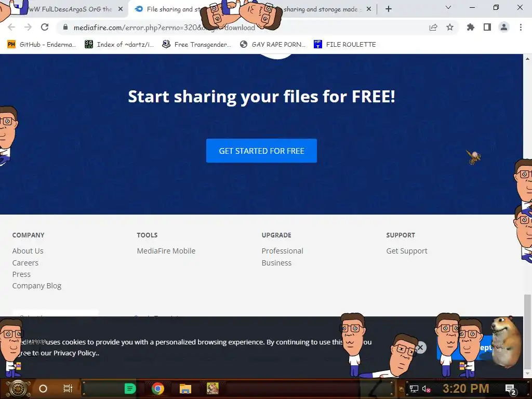
Task: Open the Cortana circle on taskbar
Action: point(43,389)
